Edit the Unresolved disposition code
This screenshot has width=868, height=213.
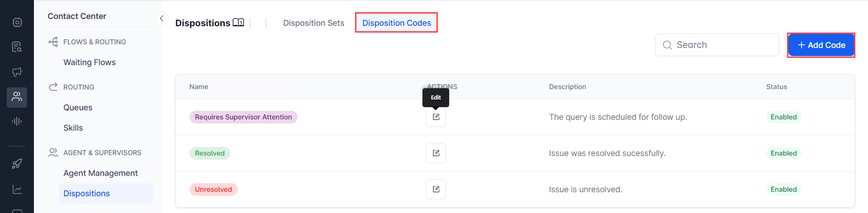click(436, 189)
